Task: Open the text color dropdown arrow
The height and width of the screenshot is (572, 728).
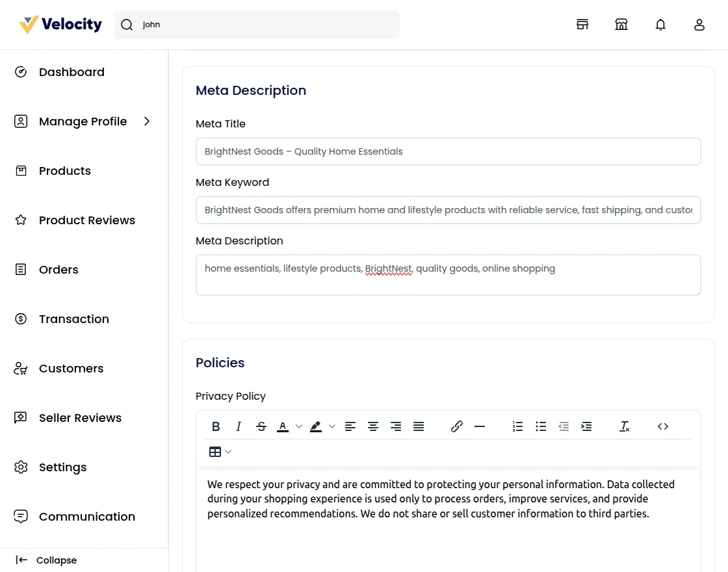Action: 299,426
